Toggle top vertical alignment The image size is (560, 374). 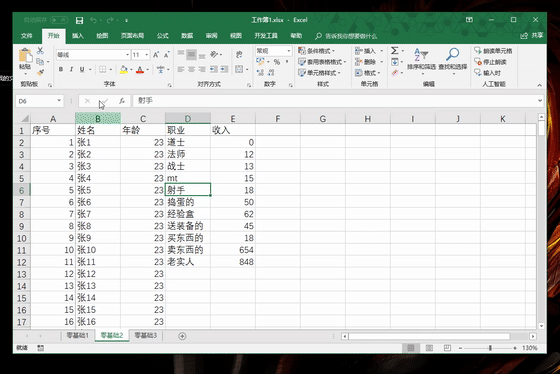coord(181,54)
